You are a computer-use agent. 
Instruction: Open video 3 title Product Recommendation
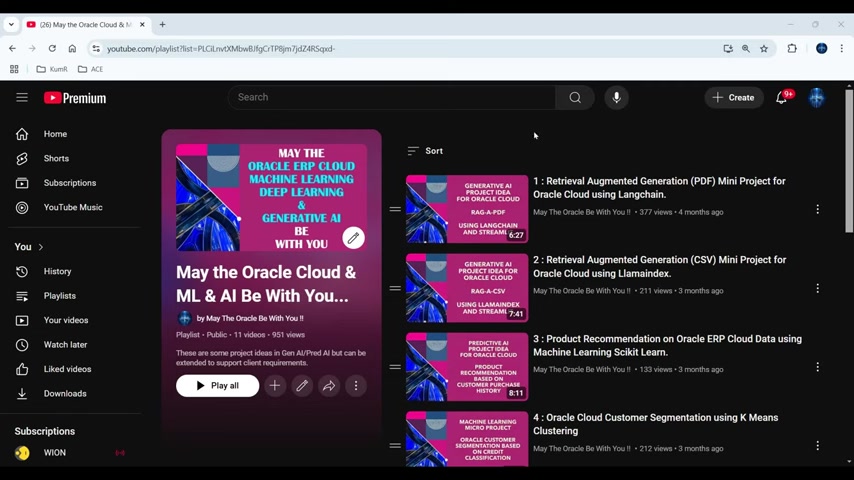(667, 345)
